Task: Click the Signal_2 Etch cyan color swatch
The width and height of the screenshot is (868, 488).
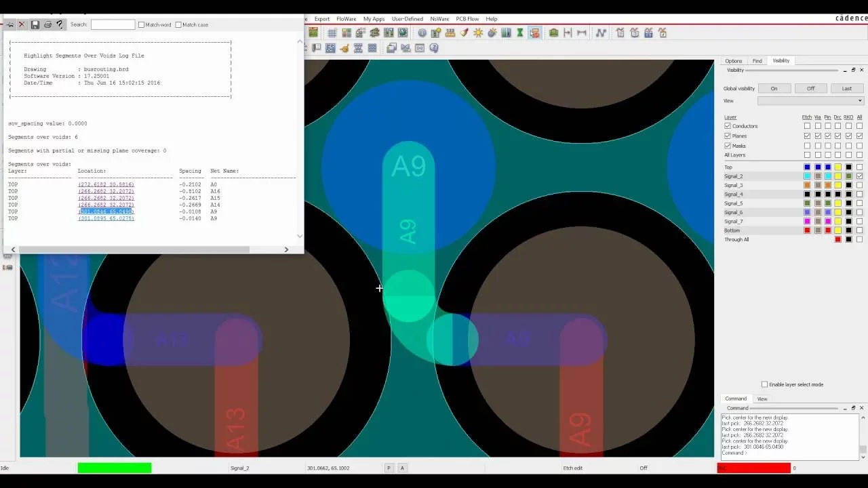Action: coord(807,176)
